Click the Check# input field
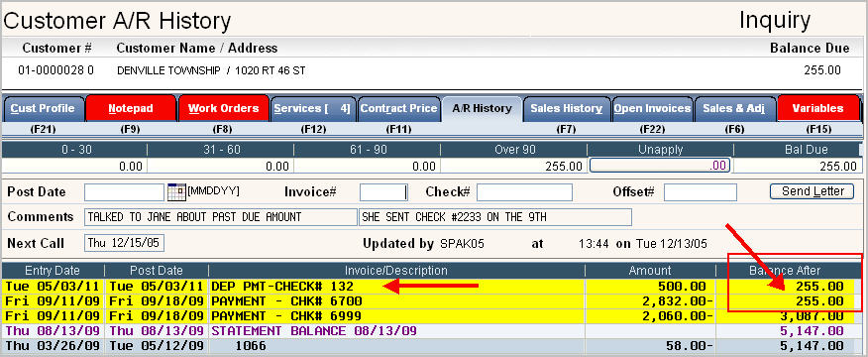Screen dimensions: 868x357 click(x=524, y=192)
